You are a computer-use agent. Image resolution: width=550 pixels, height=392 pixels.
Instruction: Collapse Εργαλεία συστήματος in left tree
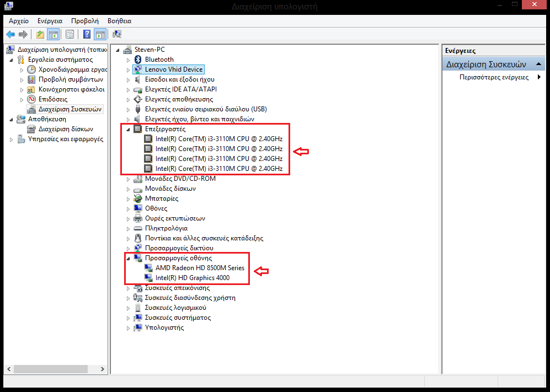click(11, 60)
